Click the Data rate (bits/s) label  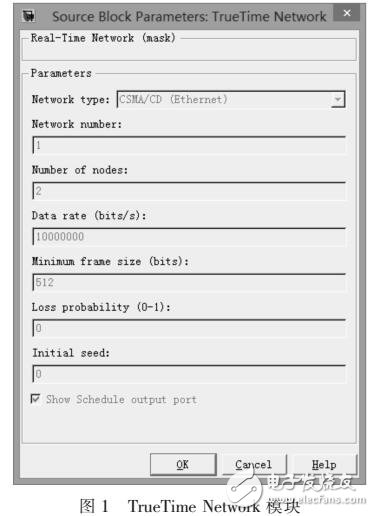click(89, 215)
